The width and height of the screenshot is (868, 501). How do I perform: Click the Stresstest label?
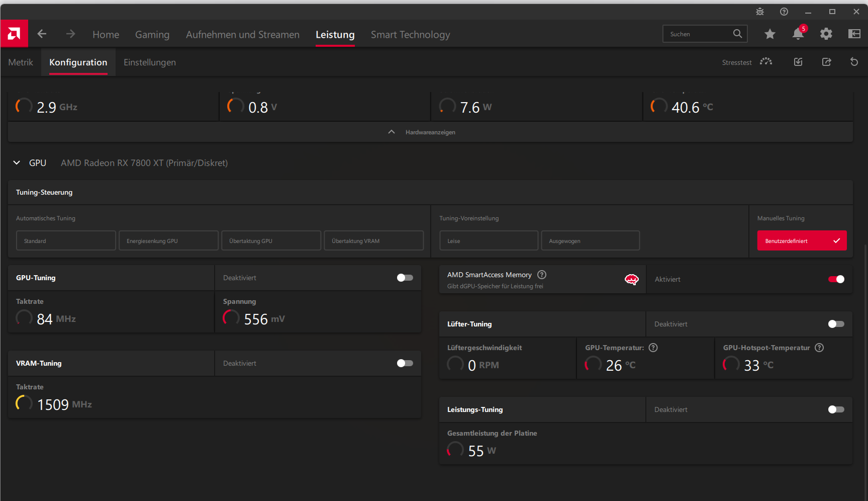[737, 62]
